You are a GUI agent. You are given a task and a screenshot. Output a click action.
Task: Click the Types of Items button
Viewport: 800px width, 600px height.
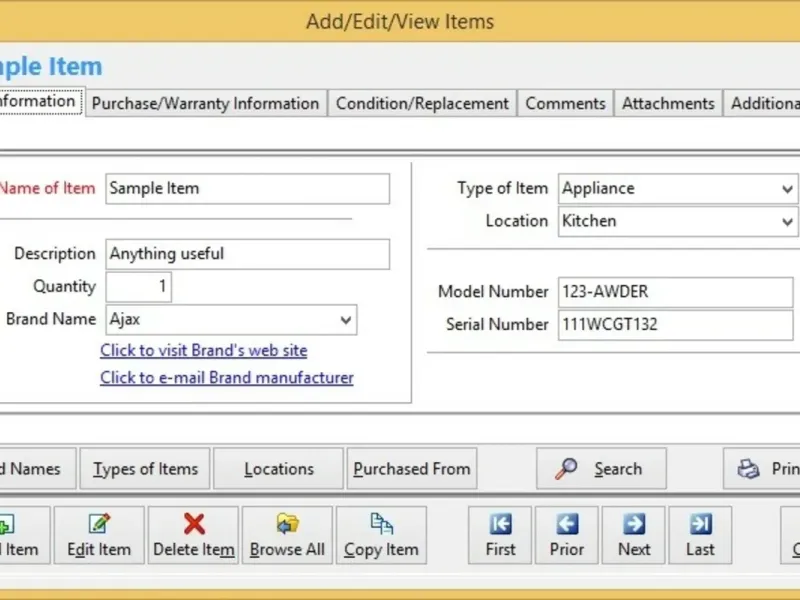tap(145, 468)
